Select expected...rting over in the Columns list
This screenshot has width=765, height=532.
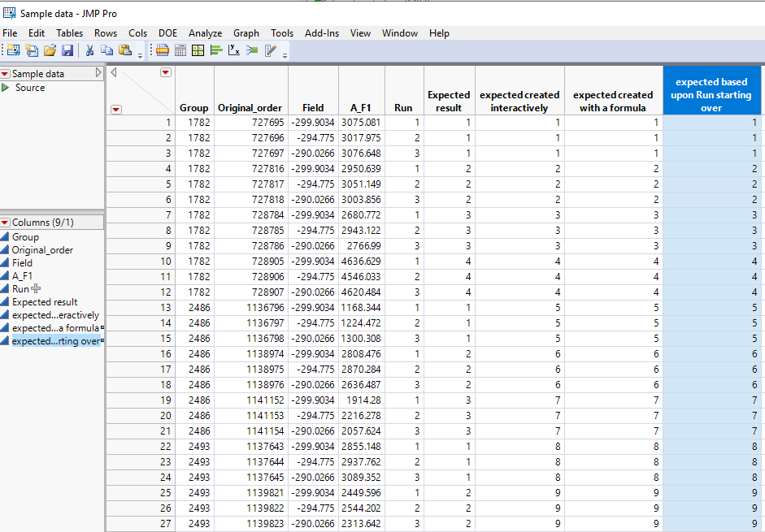coord(56,341)
